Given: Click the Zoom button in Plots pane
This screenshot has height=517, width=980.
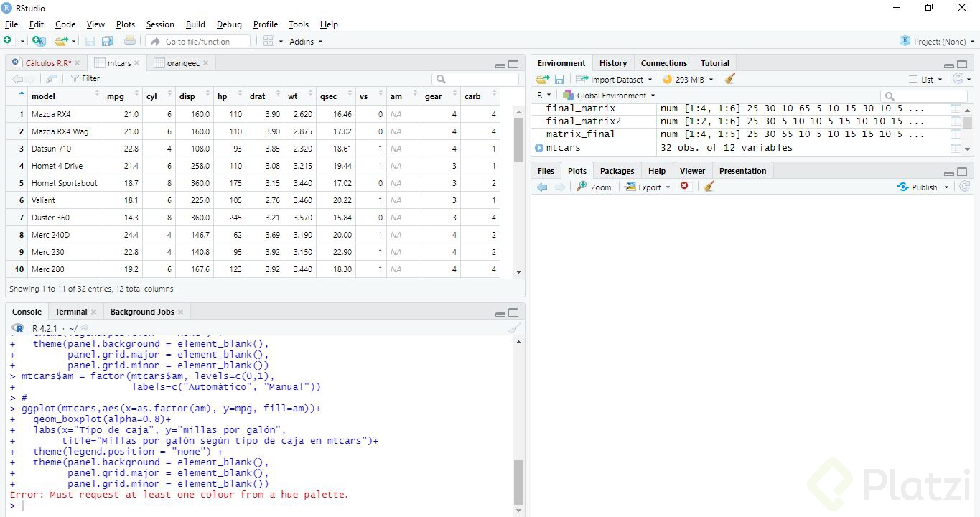Looking at the screenshot, I should point(594,187).
